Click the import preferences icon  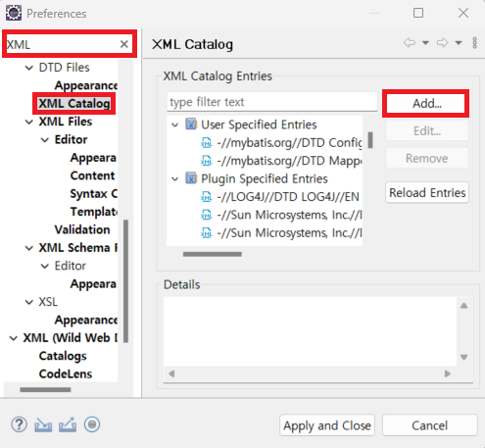coord(43,424)
